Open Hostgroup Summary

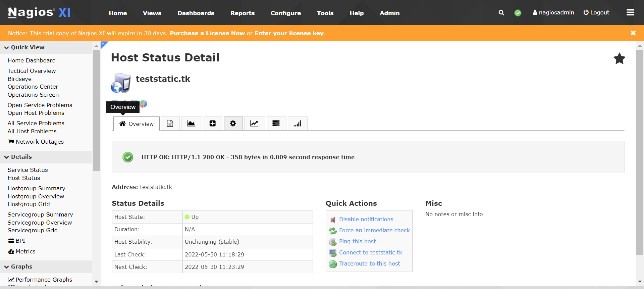(37, 188)
